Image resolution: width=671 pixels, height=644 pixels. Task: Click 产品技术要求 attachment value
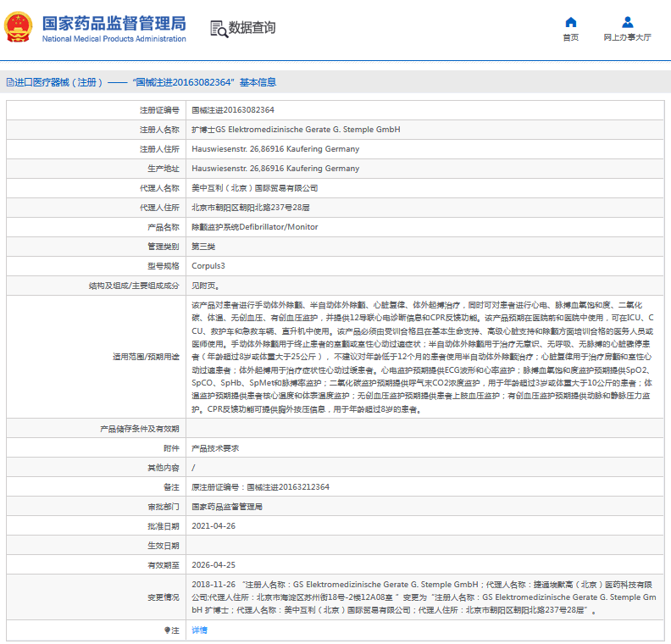click(x=215, y=448)
